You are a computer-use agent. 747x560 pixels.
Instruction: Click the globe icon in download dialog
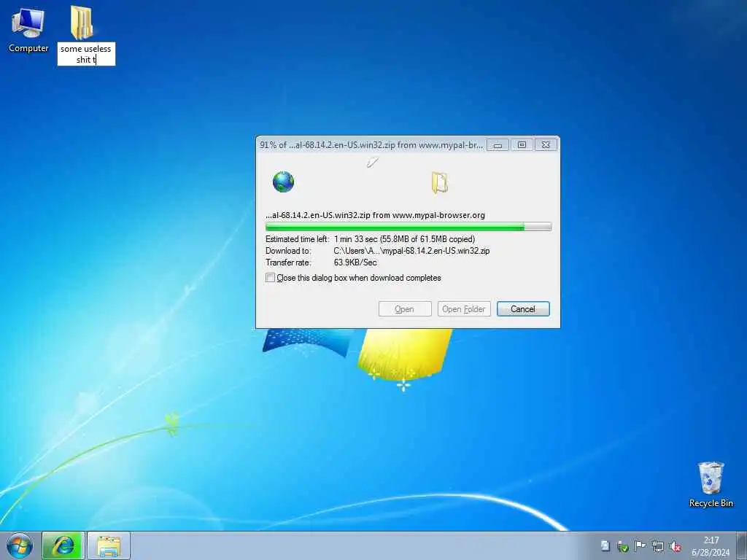(284, 182)
